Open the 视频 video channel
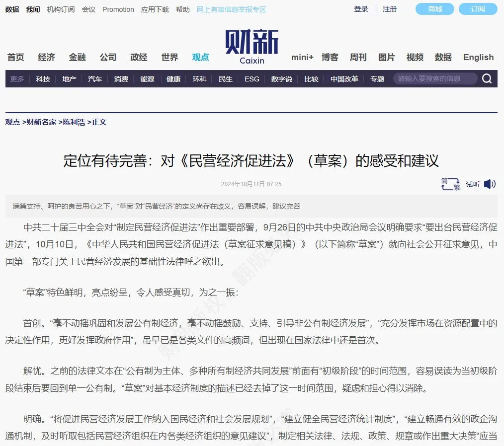This screenshot has width=504, height=446. 415,57
